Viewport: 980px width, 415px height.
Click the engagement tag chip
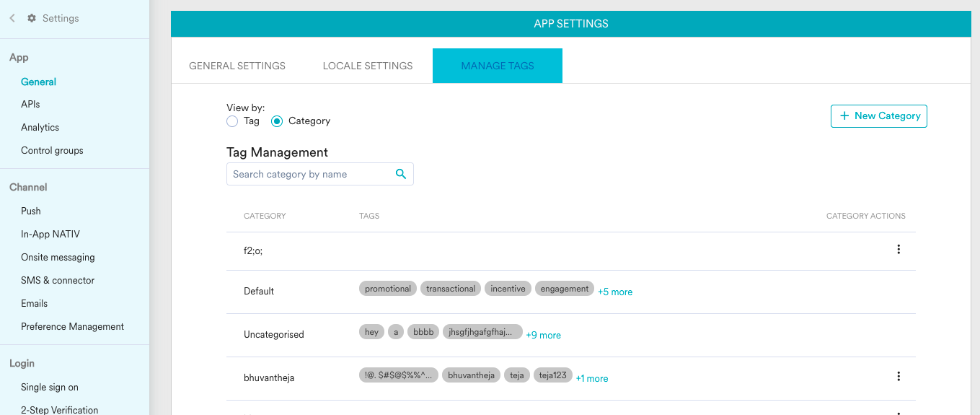coord(565,289)
